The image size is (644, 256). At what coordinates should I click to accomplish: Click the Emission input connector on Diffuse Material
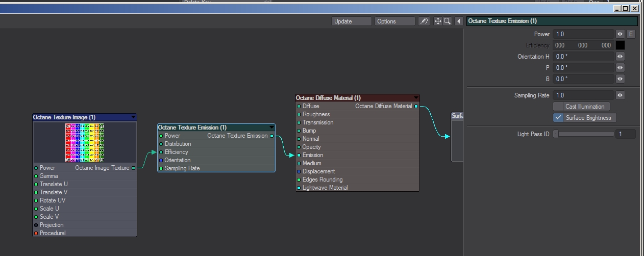(x=299, y=155)
